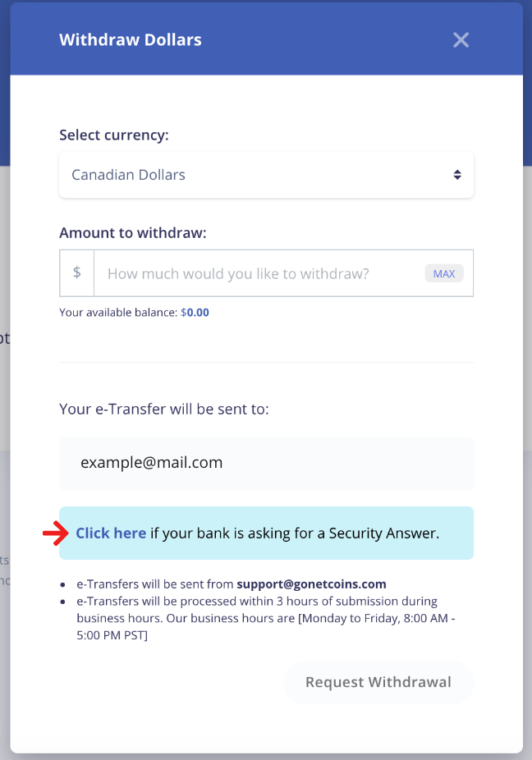The image size is (532, 760).
Task: Click 'Your e-Transfer will be sent to' label
Action: pyautogui.click(x=163, y=409)
